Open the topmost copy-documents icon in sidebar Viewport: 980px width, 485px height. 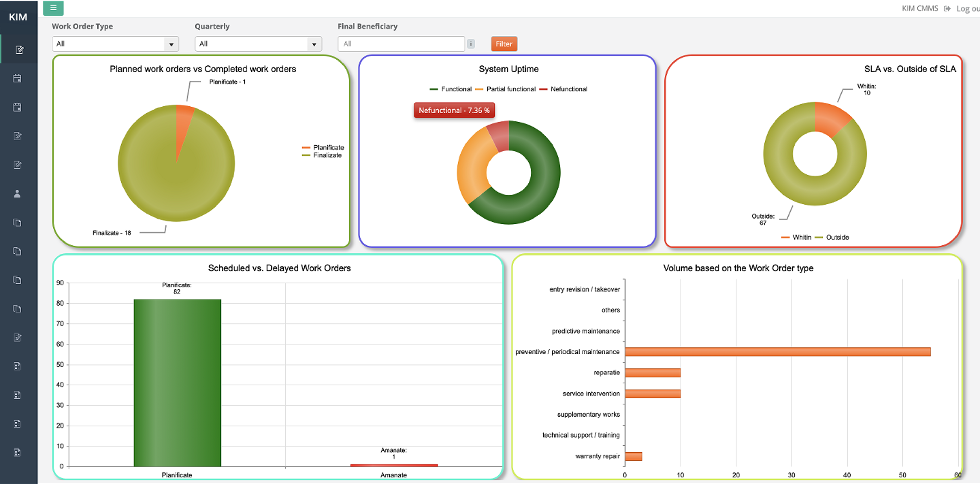[17, 222]
